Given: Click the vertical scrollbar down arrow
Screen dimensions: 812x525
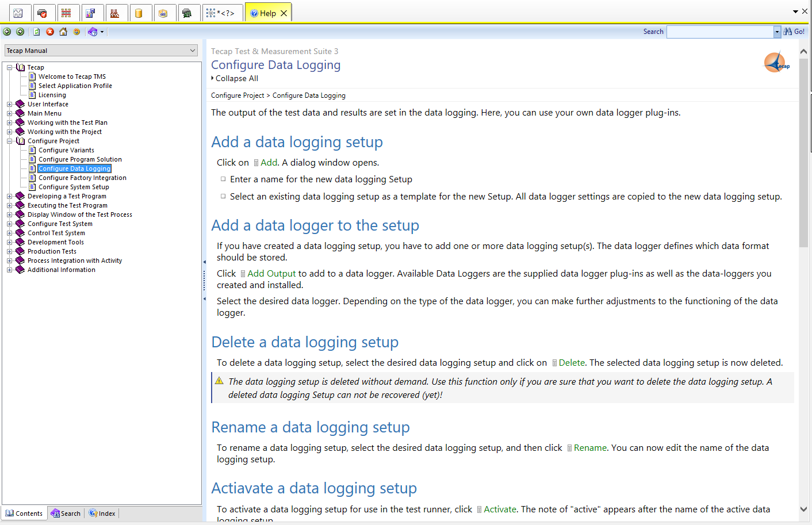Looking at the screenshot, I should pos(803,509).
